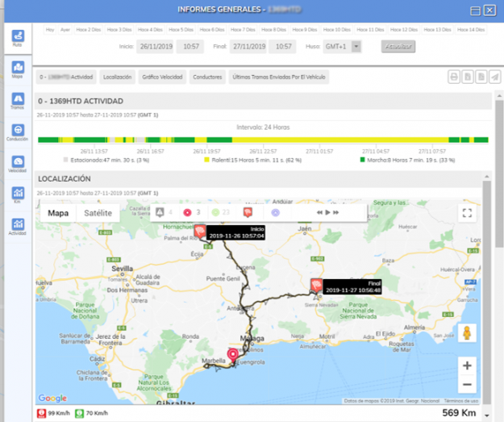
Task: Click the send report paper-plane icon
Action: pos(494,77)
